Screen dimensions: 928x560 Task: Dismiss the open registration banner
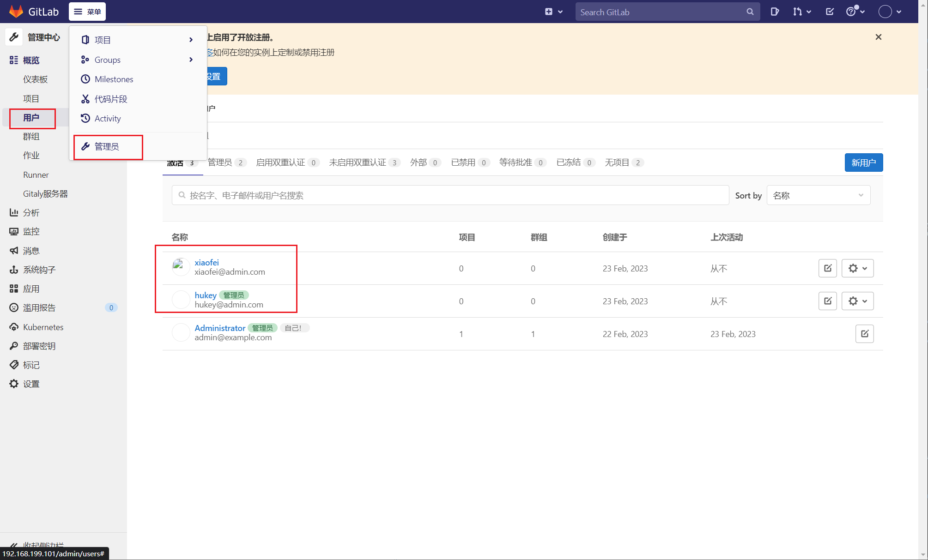tap(879, 37)
